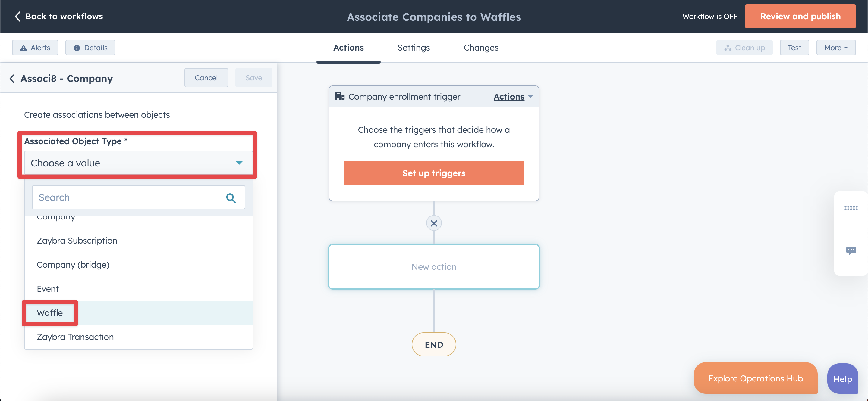868x401 pixels.
Task: Choose Zaybra Subscription option
Action: click(77, 241)
